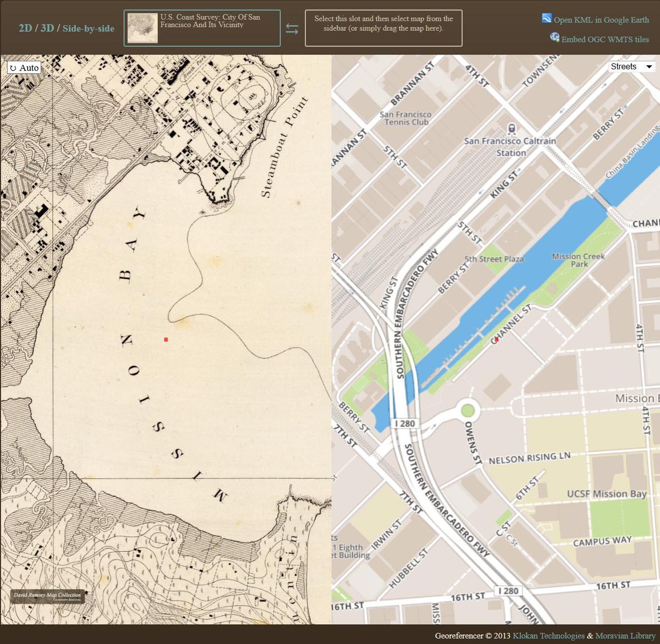The height and width of the screenshot is (644, 660).
Task: Select the U.S. Coast Survey map slot
Action: tap(202, 28)
